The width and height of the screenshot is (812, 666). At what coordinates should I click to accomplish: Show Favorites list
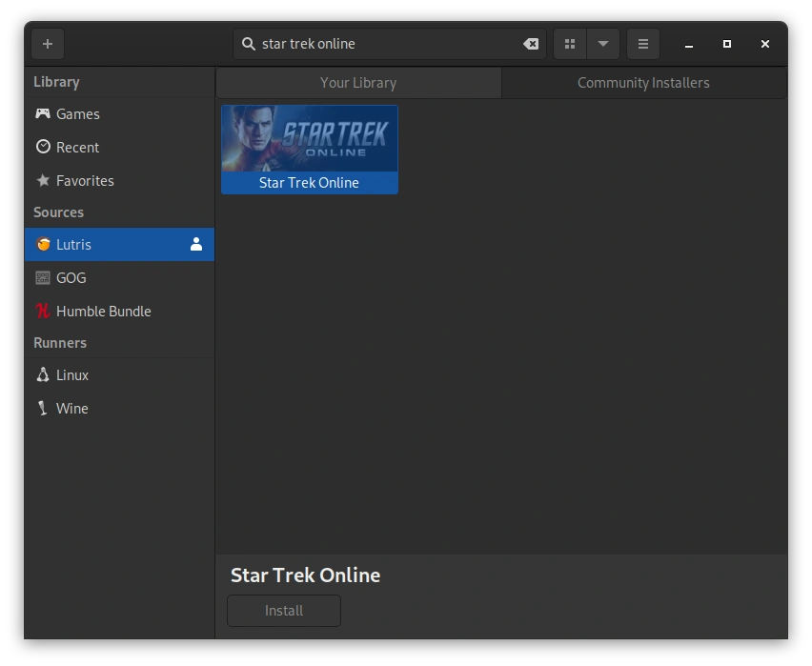tap(120, 180)
